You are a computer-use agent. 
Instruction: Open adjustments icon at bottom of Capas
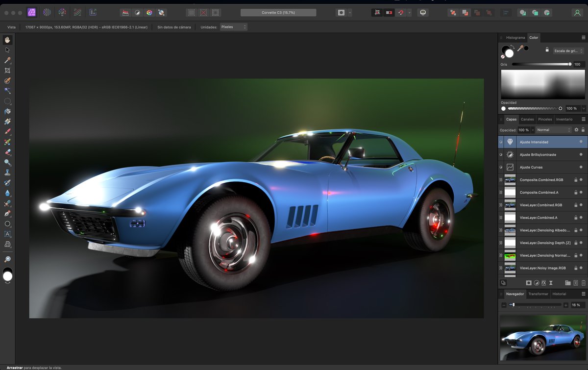(x=537, y=283)
